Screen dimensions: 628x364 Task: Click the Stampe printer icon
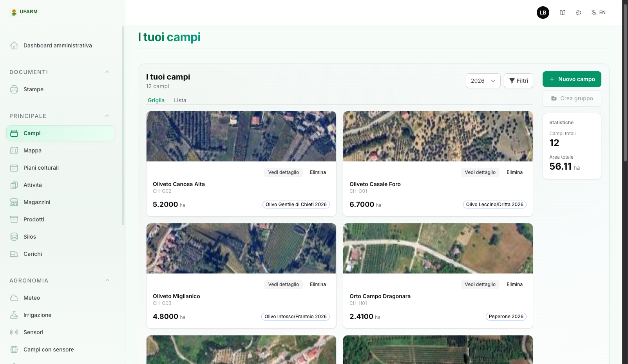(x=14, y=89)
